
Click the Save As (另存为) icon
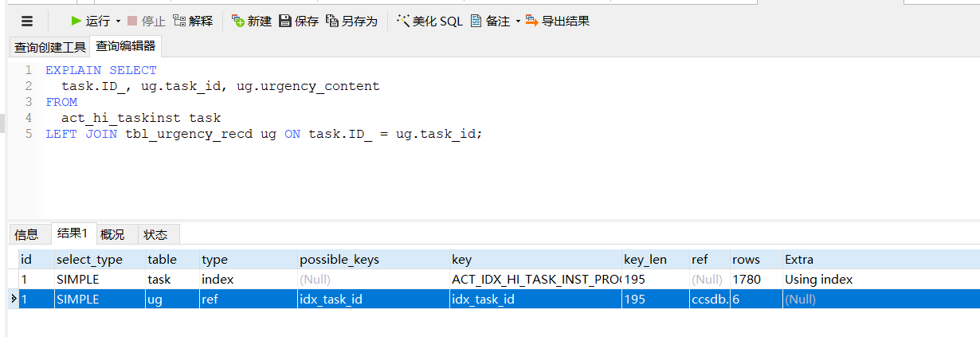click(332, 21)
